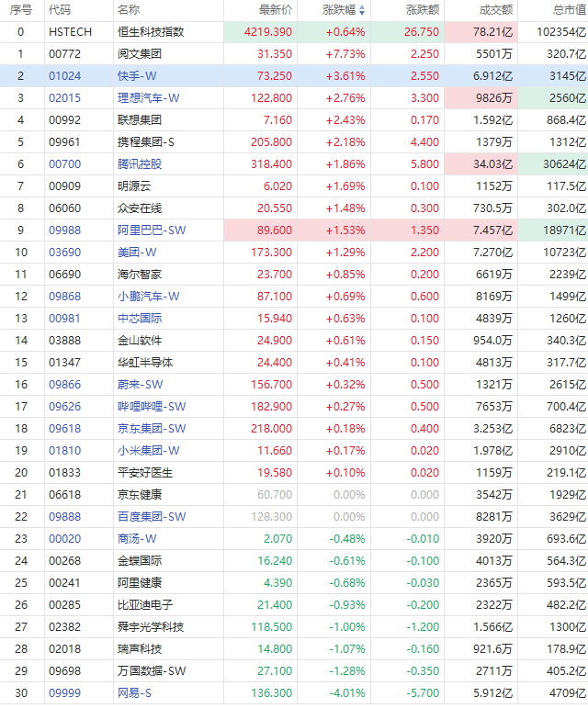Select the 众安在线 name cell
The height and width of the screenshot is (708, 588).
click(x=140, y=208)
